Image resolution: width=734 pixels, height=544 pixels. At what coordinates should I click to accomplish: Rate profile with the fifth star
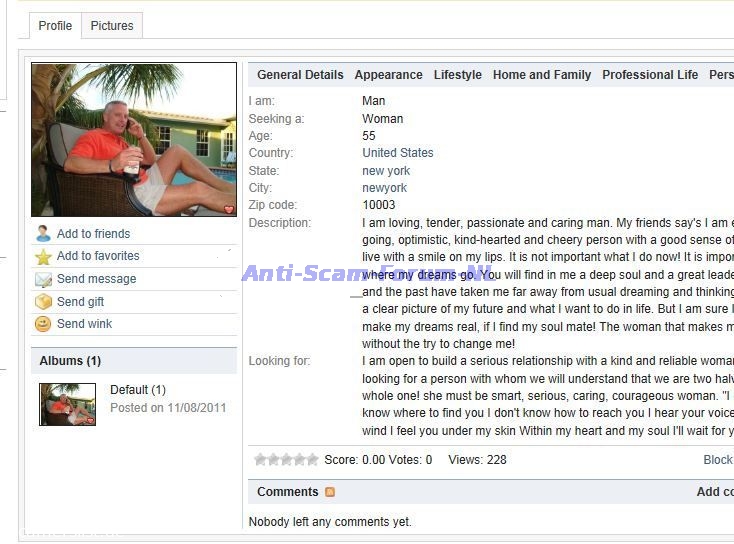(312, 460)
